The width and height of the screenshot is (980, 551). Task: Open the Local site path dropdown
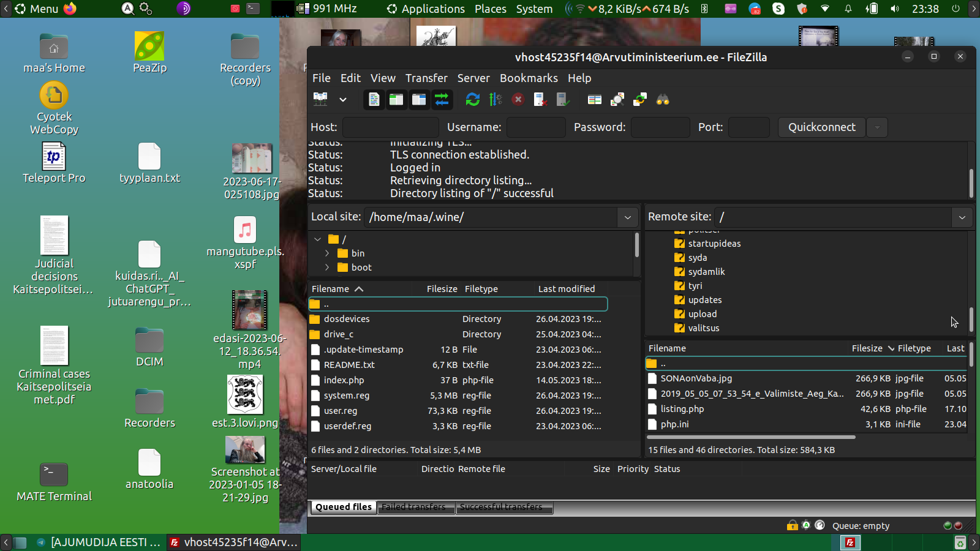(627, 217)
